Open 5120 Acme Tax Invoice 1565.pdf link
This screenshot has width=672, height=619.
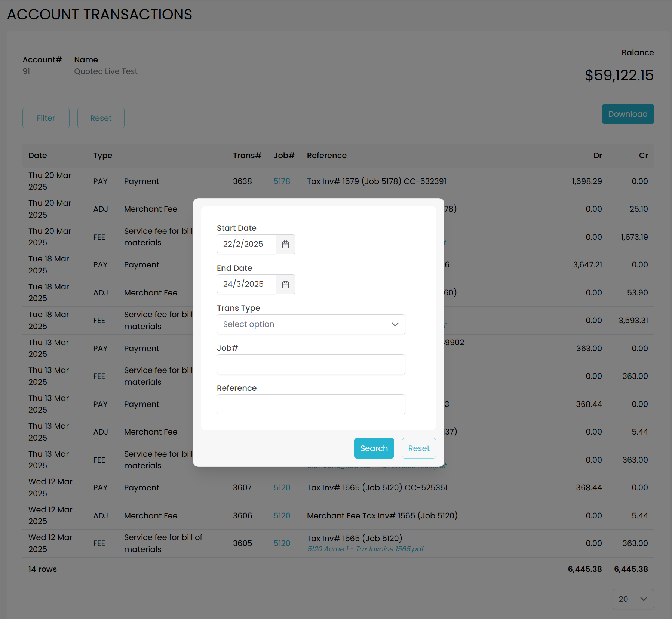(x=365, y=549)
